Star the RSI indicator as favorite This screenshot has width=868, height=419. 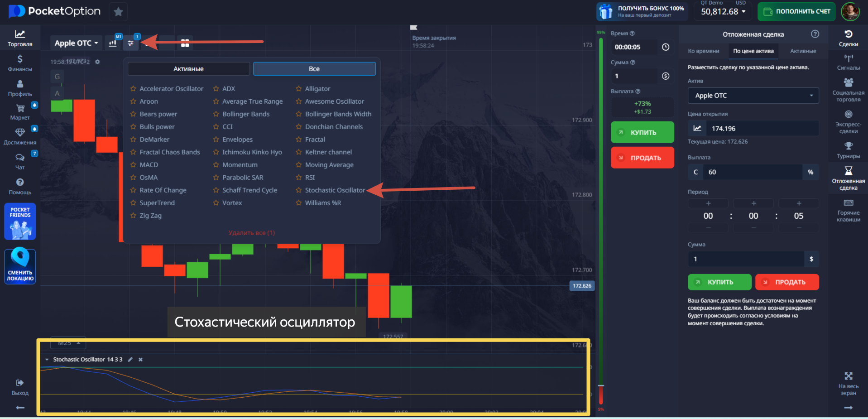pyautogui.click(x=298, y=178)
